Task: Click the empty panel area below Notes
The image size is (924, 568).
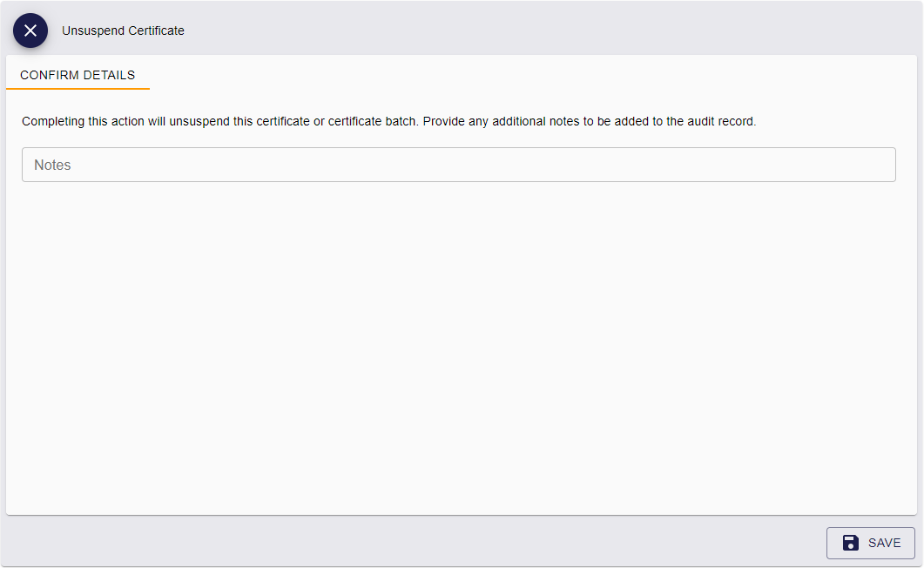Action: pyautogui.click(x=462, y=348)
